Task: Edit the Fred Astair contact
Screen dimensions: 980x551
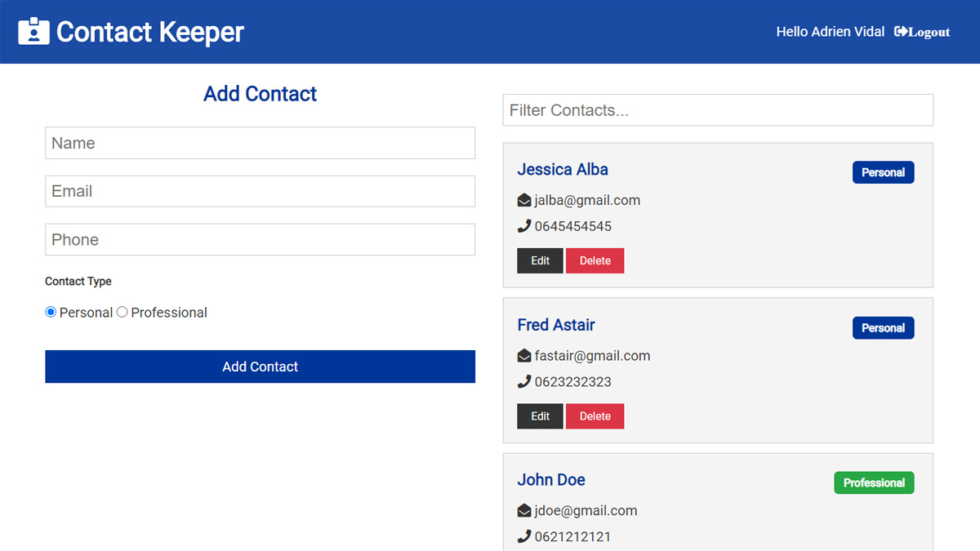Action: pos(540,416)
